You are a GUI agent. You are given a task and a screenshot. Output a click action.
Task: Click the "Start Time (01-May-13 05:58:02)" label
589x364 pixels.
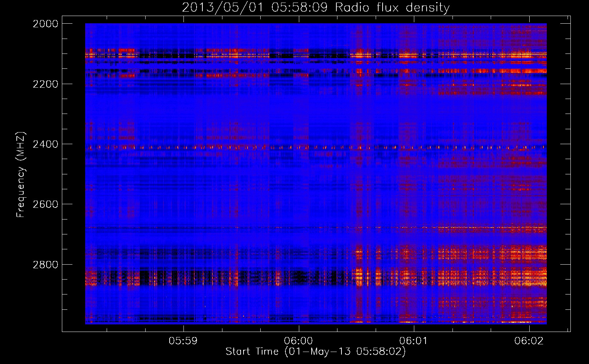tap(316, 352)
